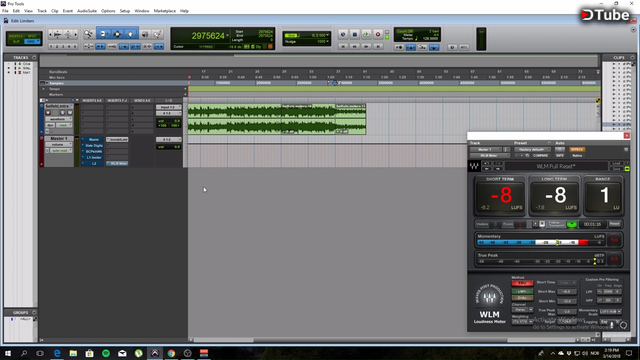Open the Marketplace menu

coord(164,11)
